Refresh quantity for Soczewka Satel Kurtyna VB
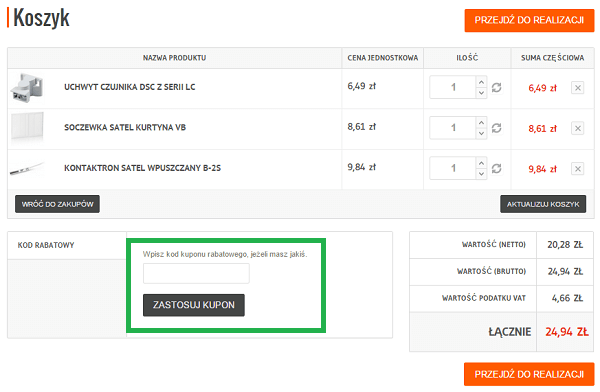This screenshot has height=392, width=600. coord(496,128)
